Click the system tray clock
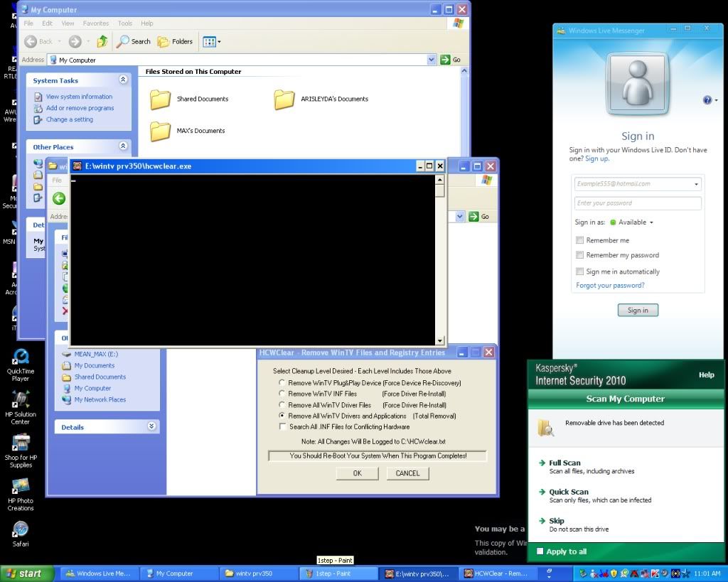The height and width of the screenshot is (582, 728). point(707,573)
